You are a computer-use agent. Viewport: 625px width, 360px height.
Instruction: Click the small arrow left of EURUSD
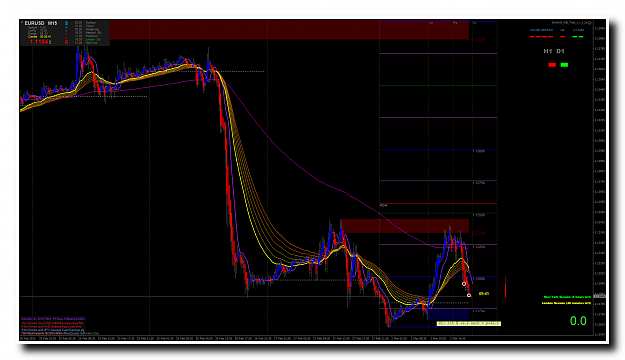click(22, 23)
